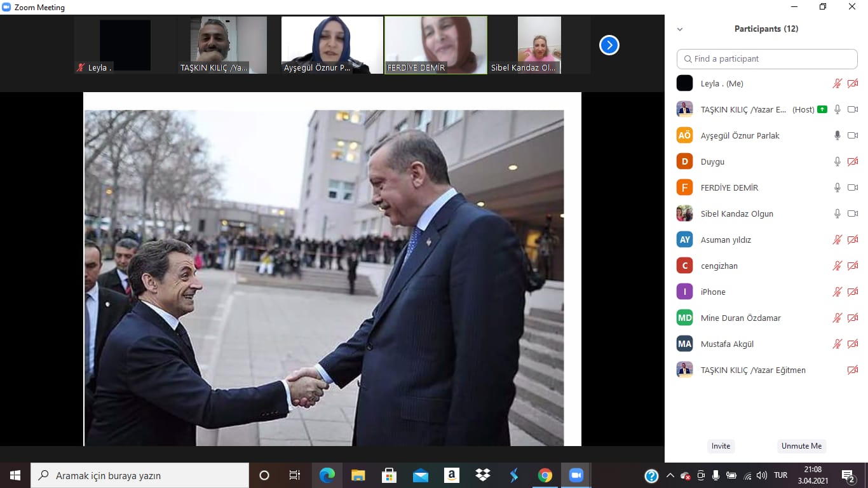Viewport: 868px width, 488px height.
Task: Open Mail app from taskbar
Action: tap(421, 475)
